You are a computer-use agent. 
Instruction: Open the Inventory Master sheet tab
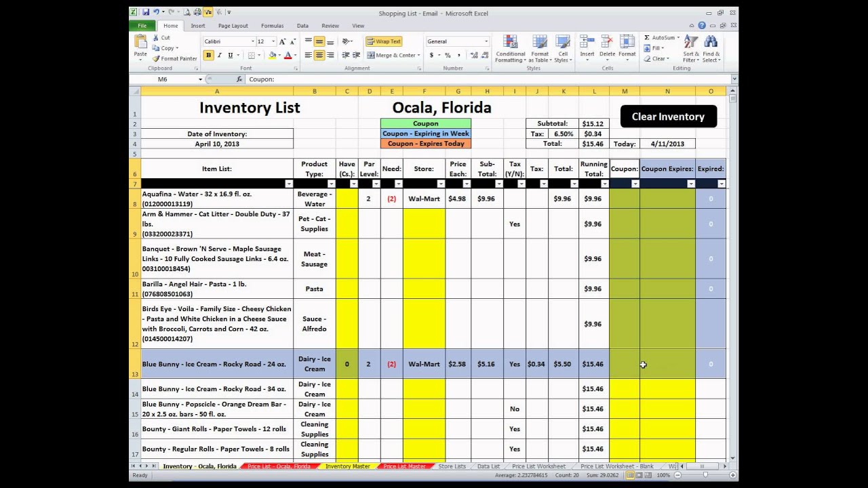click(x=347, y=466)
